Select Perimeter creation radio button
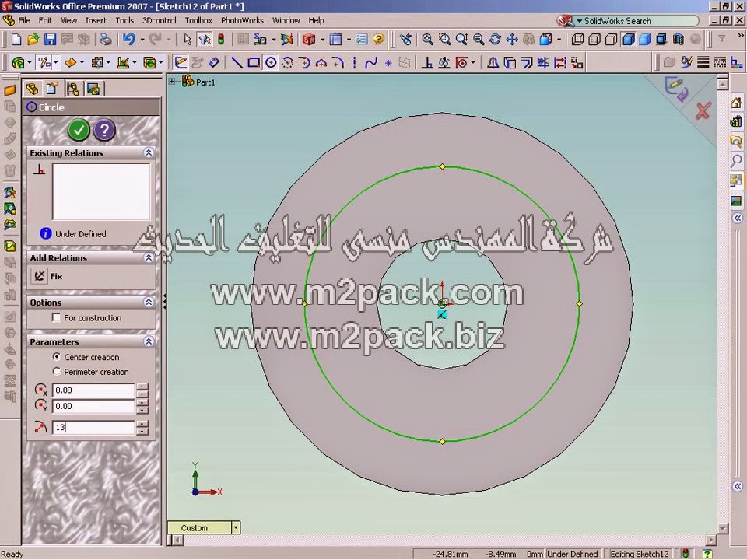 [57, 372]
